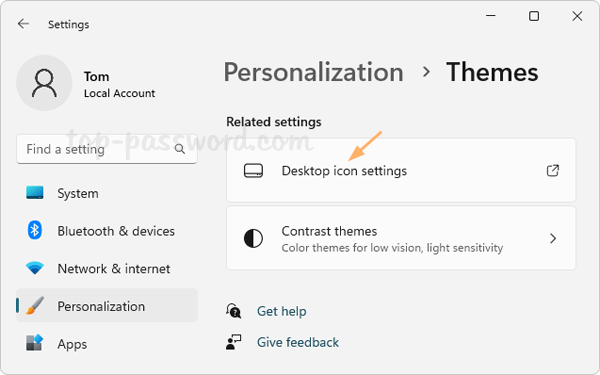The height and width of the screenshot is (375, 600).
Task: Click the search magnifier icon
Action: click(x=179, y=149)
